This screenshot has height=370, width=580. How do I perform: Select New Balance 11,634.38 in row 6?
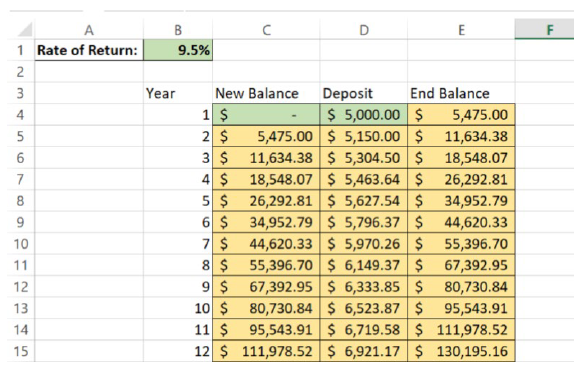point(266,158)
